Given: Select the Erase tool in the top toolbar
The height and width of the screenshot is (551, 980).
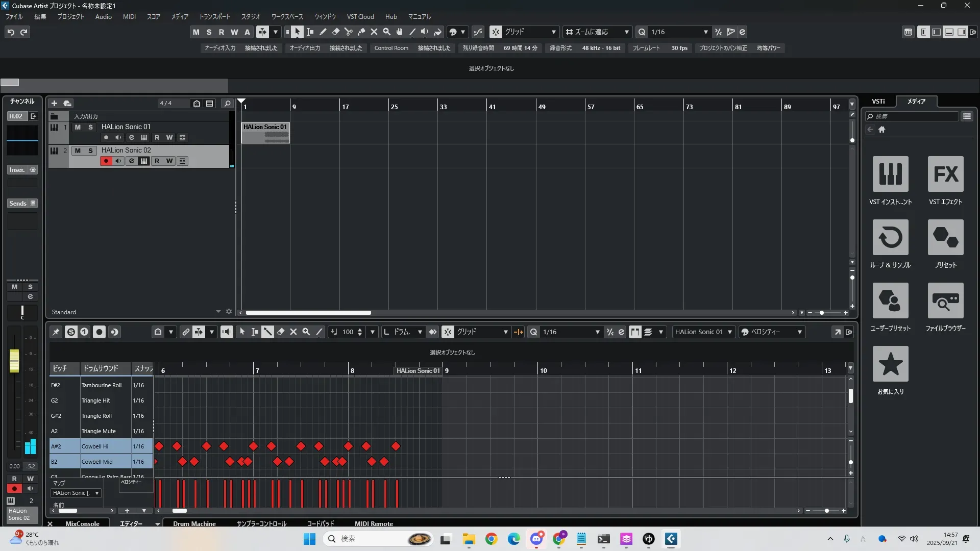Looking at the screenshot, I should tap(336, 32).
